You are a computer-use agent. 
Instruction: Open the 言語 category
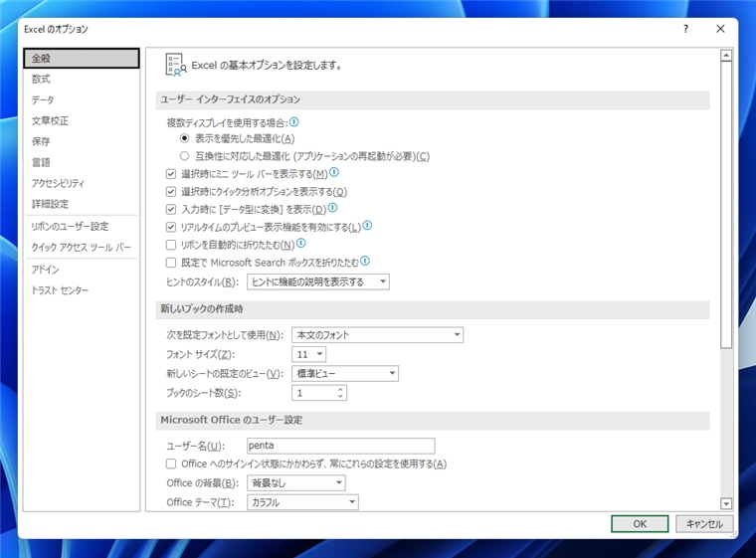point(82,162)
